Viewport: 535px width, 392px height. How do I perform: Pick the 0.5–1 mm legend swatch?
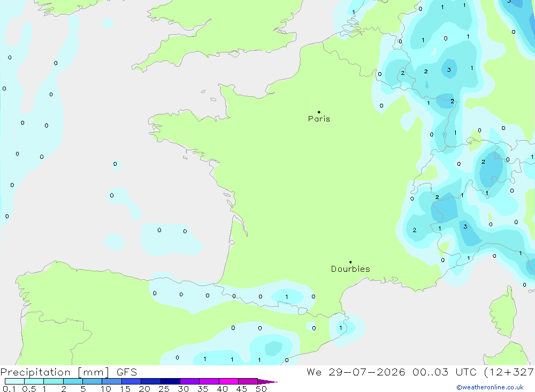point(34,381)
